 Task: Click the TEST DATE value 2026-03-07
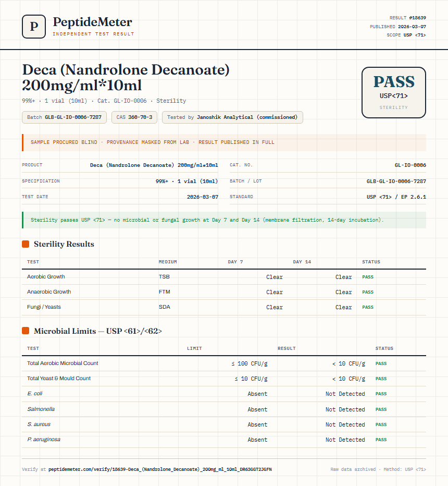click(x=203, y=197)
